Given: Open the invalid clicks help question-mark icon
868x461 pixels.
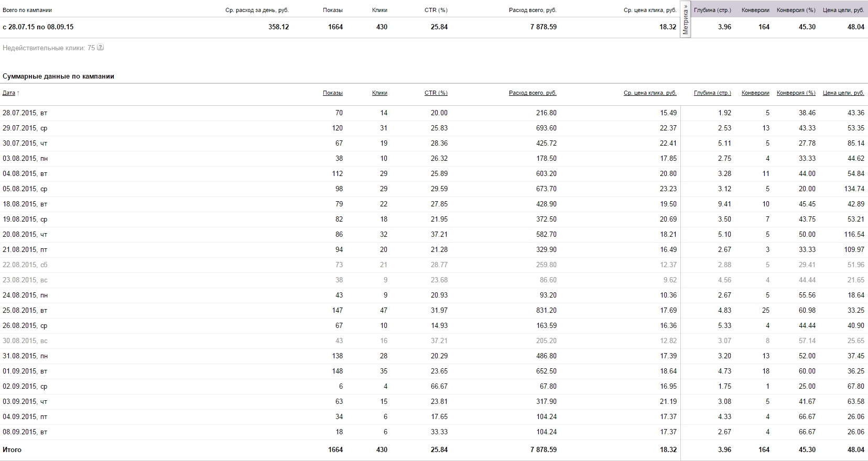Looking at the screenshot, I should 101,47.
